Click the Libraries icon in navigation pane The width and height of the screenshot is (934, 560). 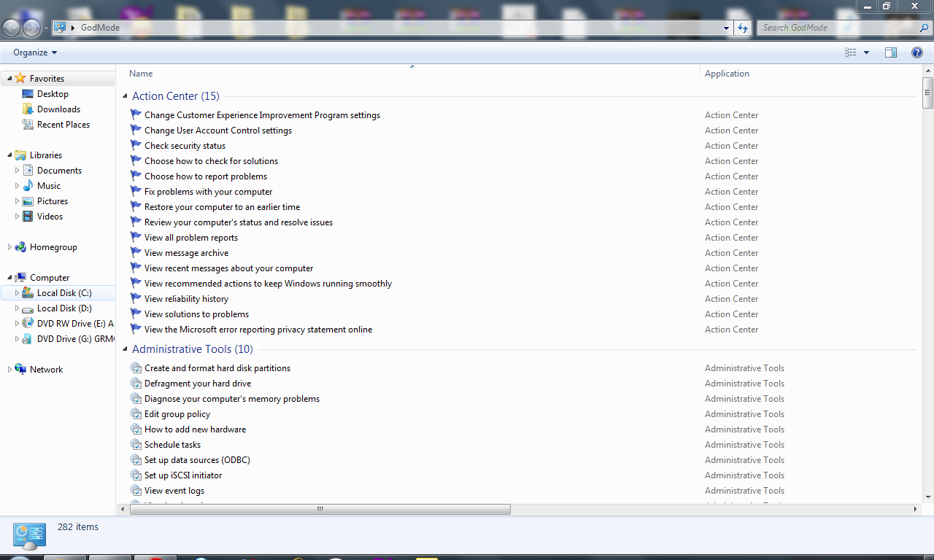pos(20,155)
